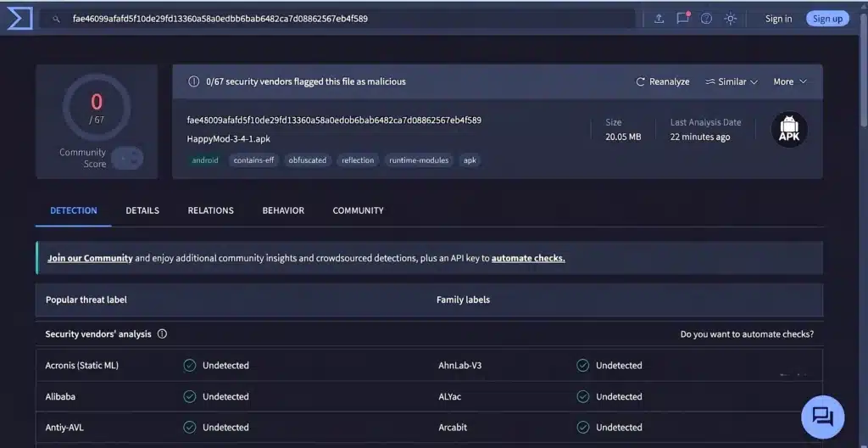Viewport: 868px width, 448px height.
Task: Expand the Similar dropdown
Action: tap(732, 81)
